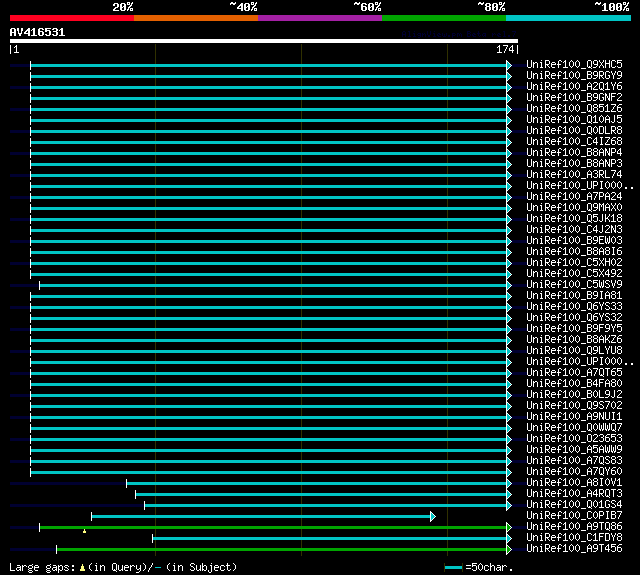
Task: Select the UniRef100_A7PA24 entry
Action: (x=574, y=197)
